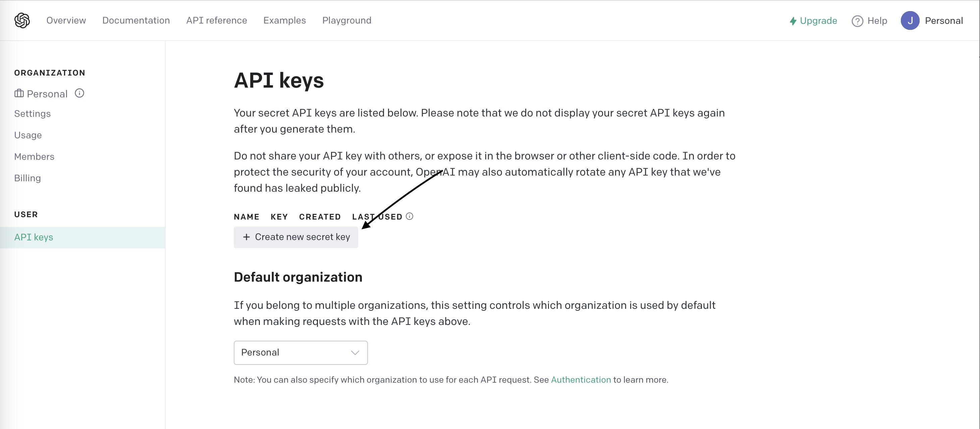The image size is (980, 429).
Task: Open the Documentation menu item
Action: [x=136, y=20]
